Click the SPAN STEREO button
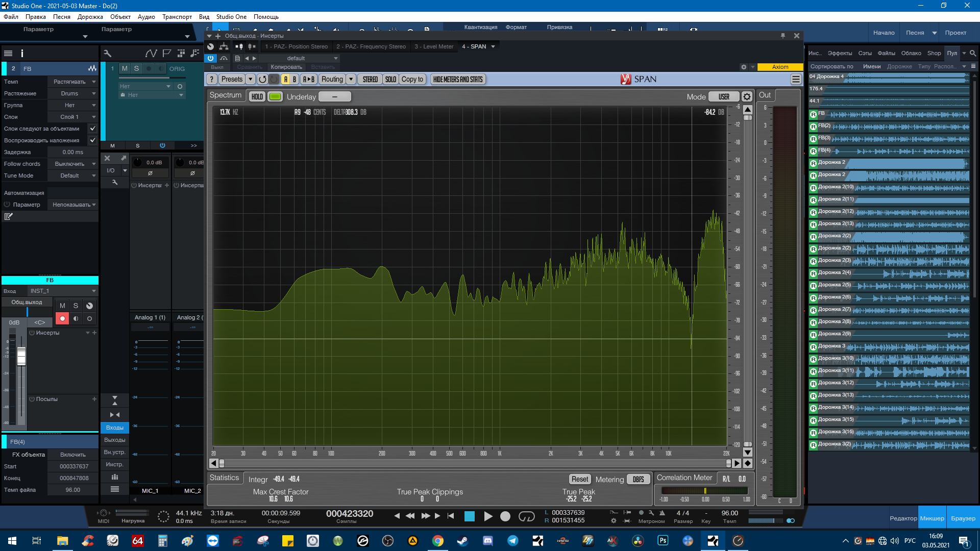 [370, 79]
